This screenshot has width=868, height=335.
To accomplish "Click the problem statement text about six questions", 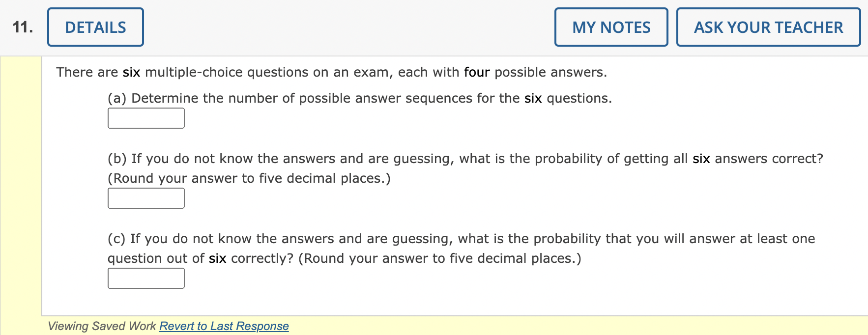I will 331,72.
